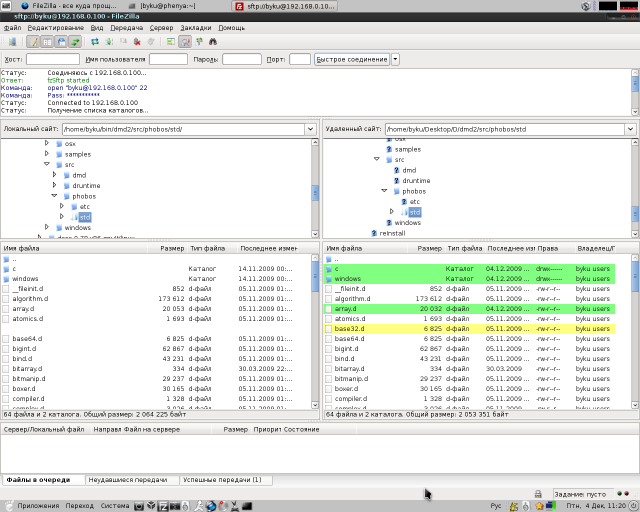This screenshot has width=640, height=512.
Task: Click the encryption lock icon in status bar
Action: pos(538,494)
